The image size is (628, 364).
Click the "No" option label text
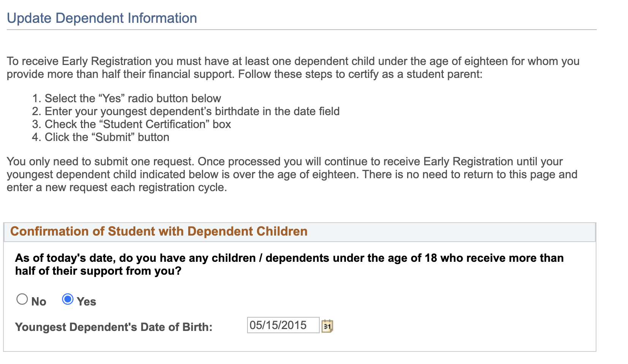pos(39,302)
